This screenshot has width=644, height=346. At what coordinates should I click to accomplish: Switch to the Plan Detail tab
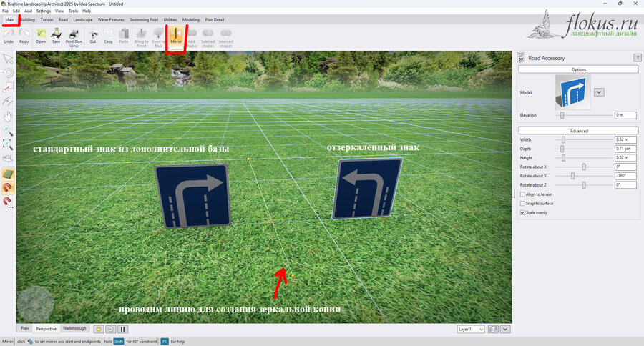(x=215, y=20)
